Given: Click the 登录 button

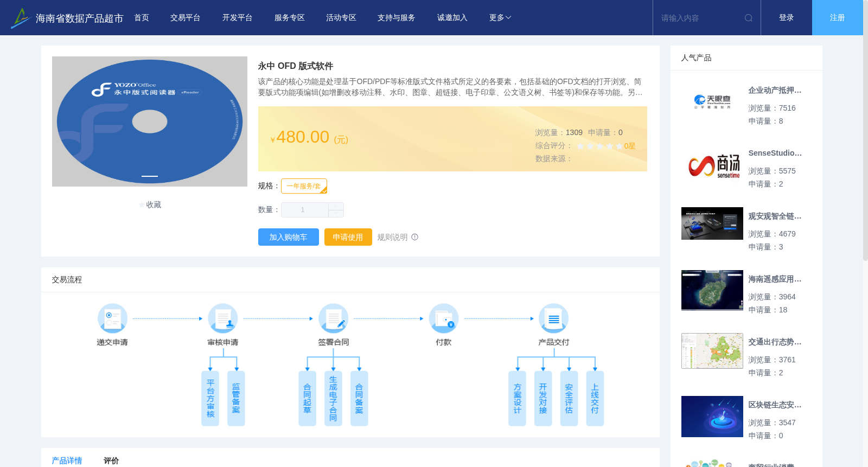Looking at the screenshot, I should click(787, 18).
